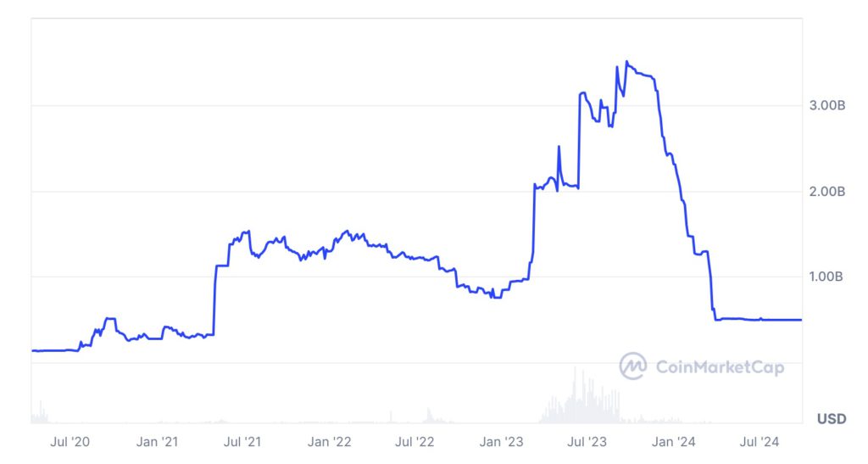This screenshot has height=464, width=868.
Task: Click the small volume bump near Jul '22
Action: pos(428,416)
